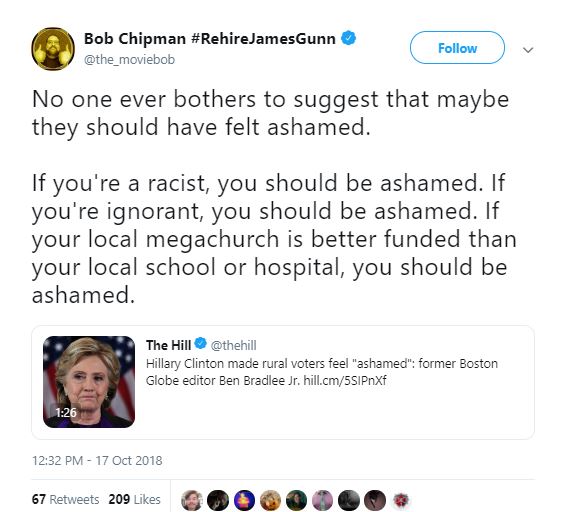Follow Bob Chipman with the Follow button

pyautogui.click(x=457, y=48)
